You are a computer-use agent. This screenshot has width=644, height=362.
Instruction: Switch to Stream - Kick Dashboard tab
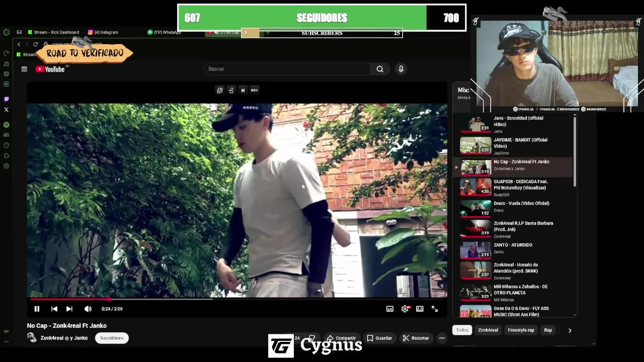(53, 32)
